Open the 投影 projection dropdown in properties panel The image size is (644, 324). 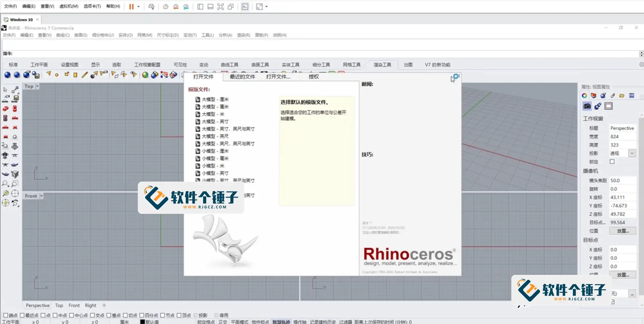coord(632,153)
